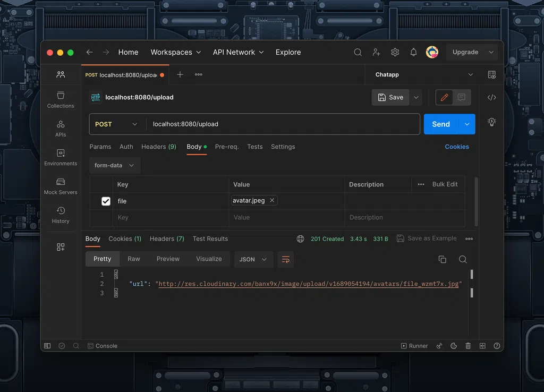This screenshot has height=392, width=544.
Task: Open the Cloudinary URL in the response
Action: tap(309, 284)
